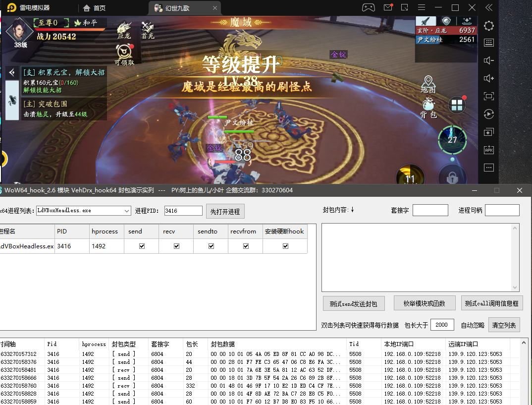The height and width of the screenshot is (405, 532).
Task: Open the operation recorder icon
Action: (489, 114)
